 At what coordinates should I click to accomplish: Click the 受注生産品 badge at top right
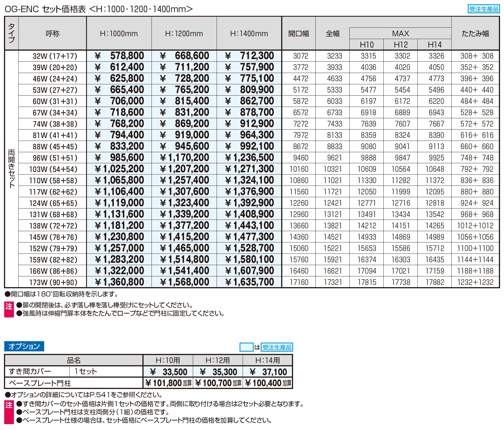coord(484,9)
